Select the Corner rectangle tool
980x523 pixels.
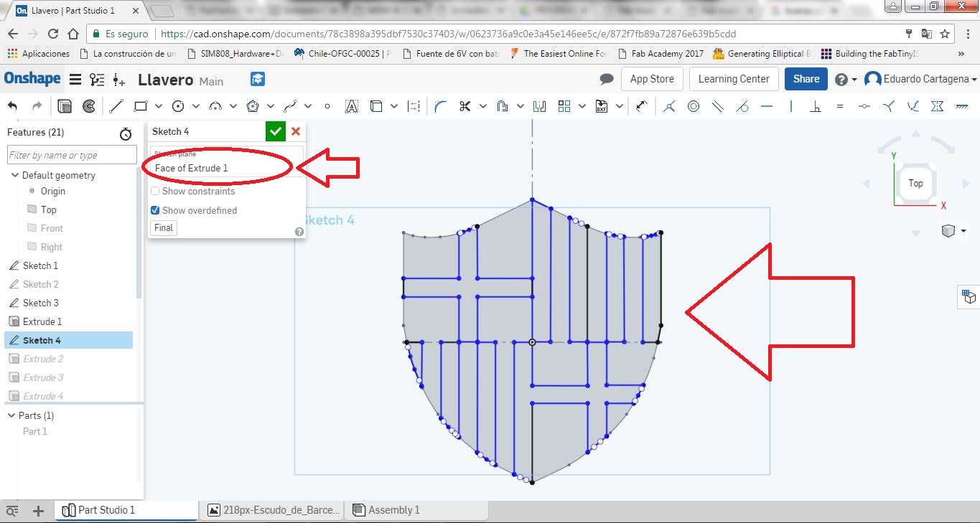(141, 106)
